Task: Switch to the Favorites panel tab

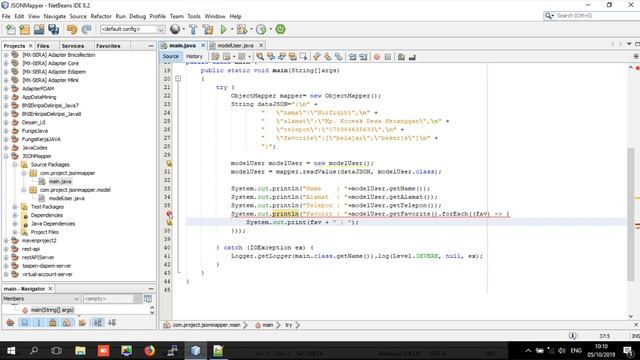Action: [x=108, y=46]
